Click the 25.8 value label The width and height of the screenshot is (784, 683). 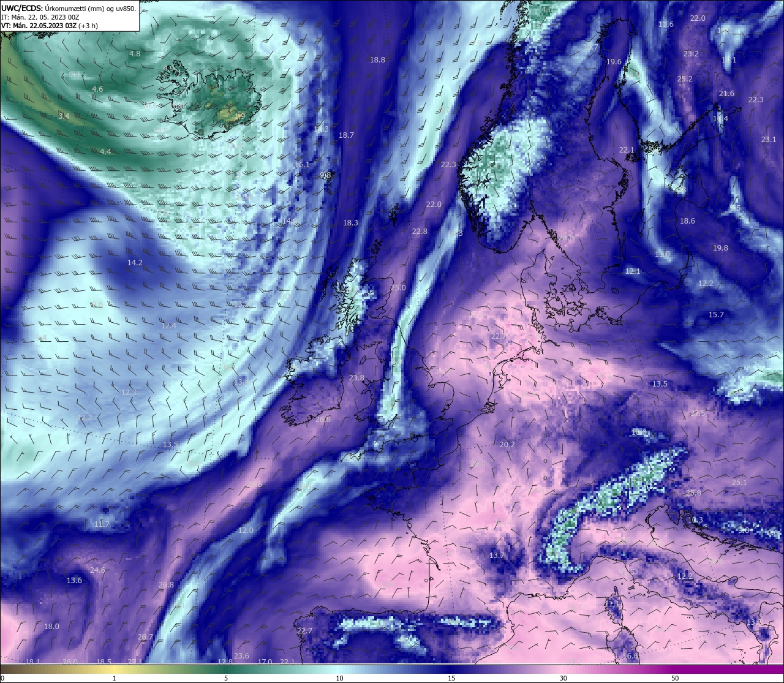tap(693, 493)
